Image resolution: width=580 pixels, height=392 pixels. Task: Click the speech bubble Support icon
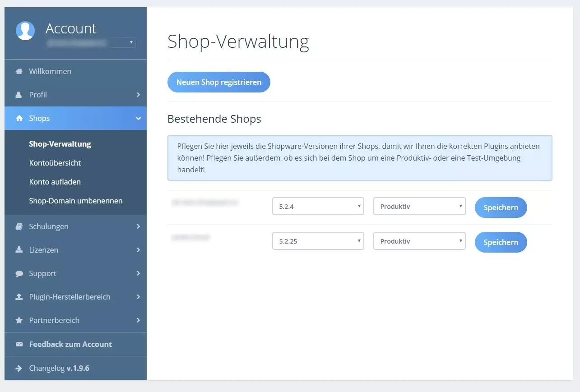19,273
